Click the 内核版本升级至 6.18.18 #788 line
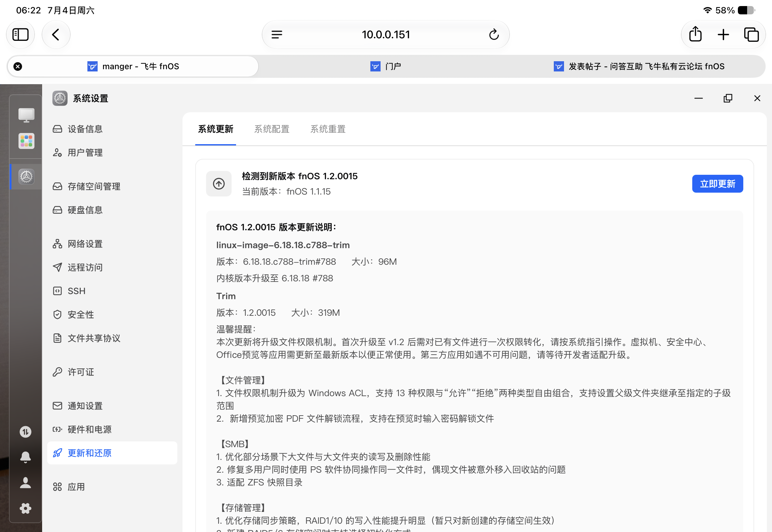Viewport: 772px width, 532px height. pos(275,278)
